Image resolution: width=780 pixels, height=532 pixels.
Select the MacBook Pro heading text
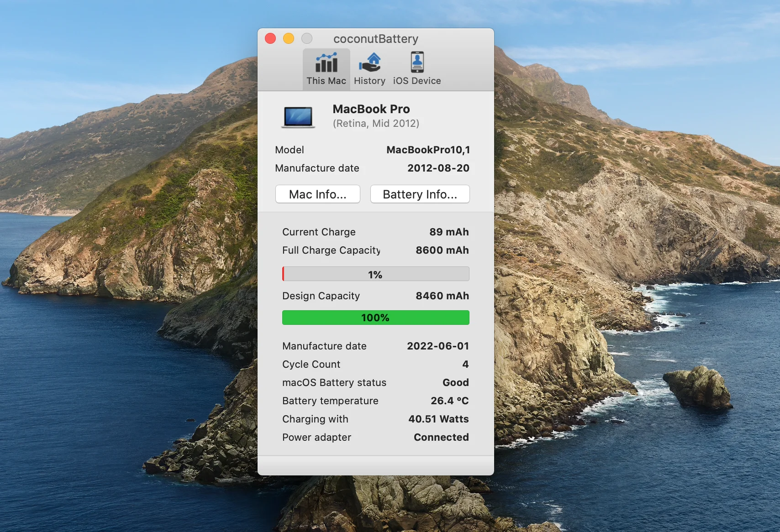click(371, 109)
